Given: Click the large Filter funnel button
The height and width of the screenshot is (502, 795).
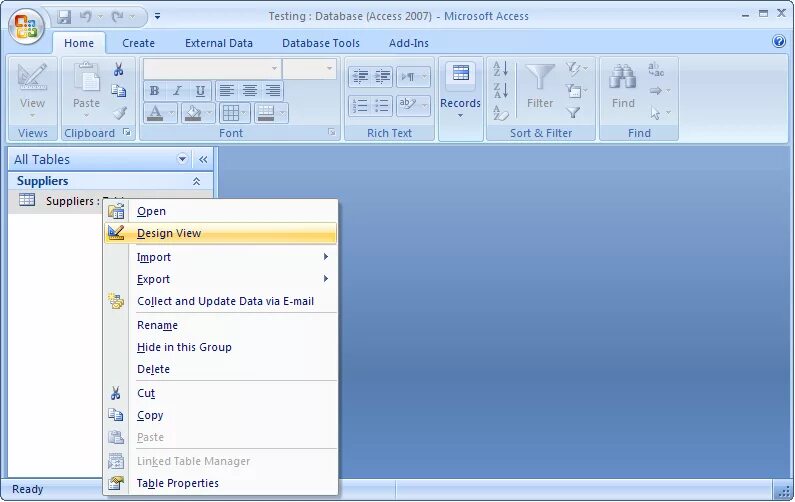Looking at the screenshot, I should pos(539,86).
